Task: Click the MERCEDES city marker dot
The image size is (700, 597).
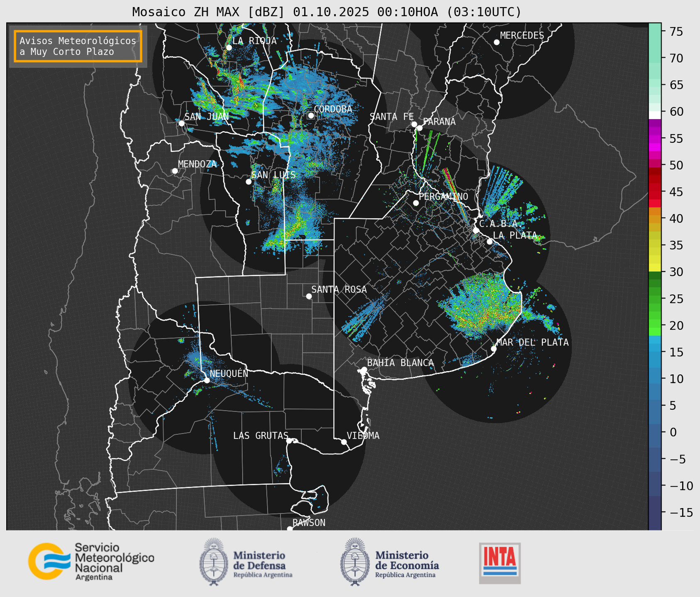Action: [496, 42]
